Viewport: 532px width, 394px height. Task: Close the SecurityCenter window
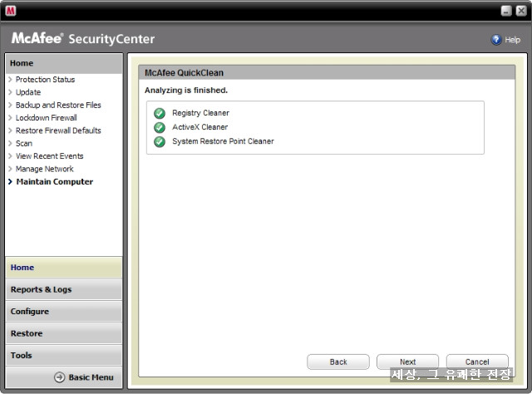click(521, 11)
